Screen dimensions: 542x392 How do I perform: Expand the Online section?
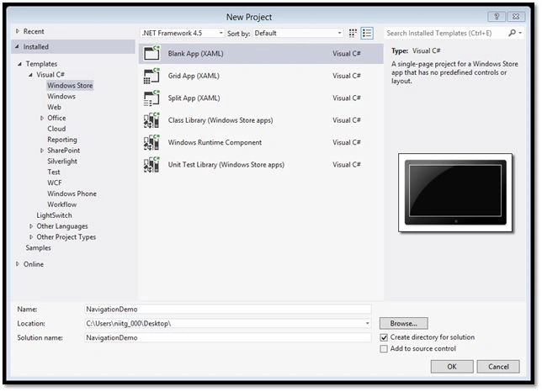(x=18, y=264)
